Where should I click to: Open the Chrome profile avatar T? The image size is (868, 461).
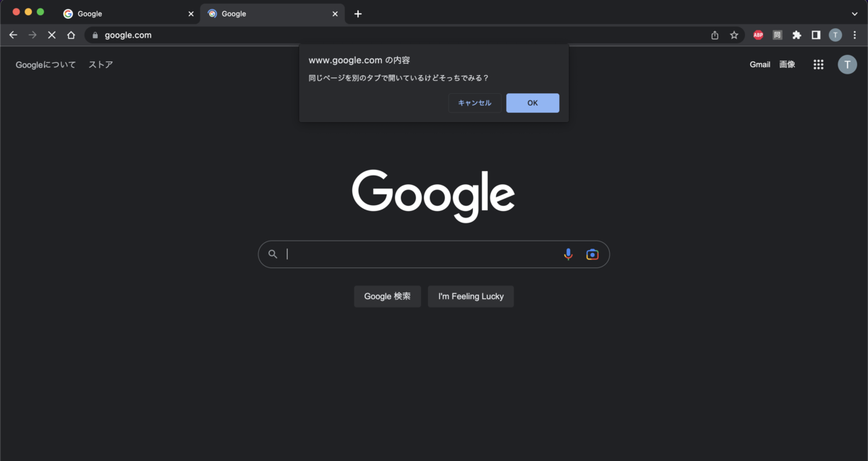pyautogui.click(x=835, y=35)
